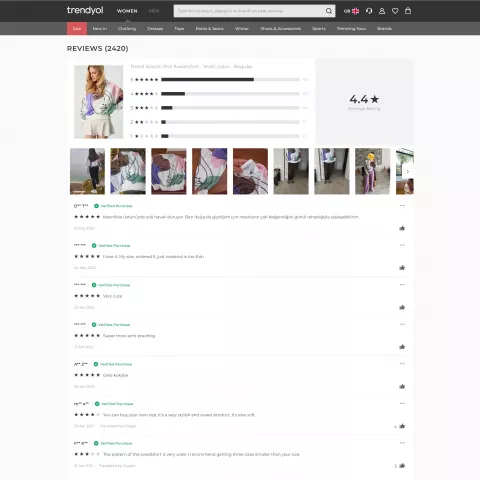Click the 3-star rating bar
The width and height of the screenshot is (480, 480).
click(230, 108)
